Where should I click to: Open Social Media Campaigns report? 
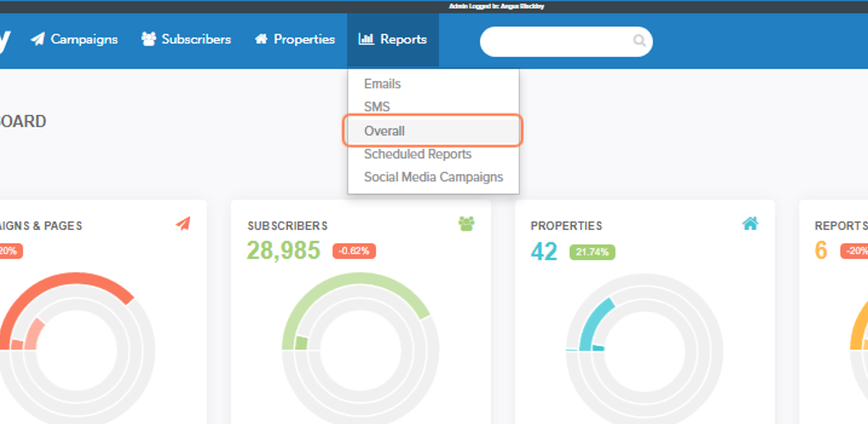click(x=433, y=177)
